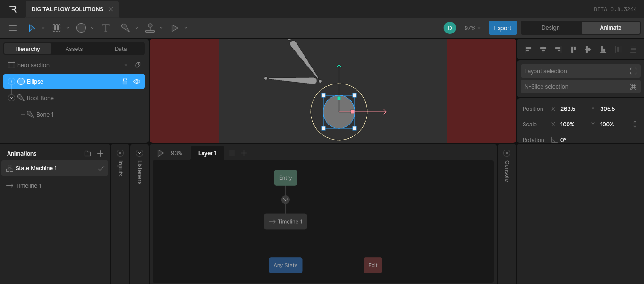
Task: Switch to Design mode
Action: (551, 28)
